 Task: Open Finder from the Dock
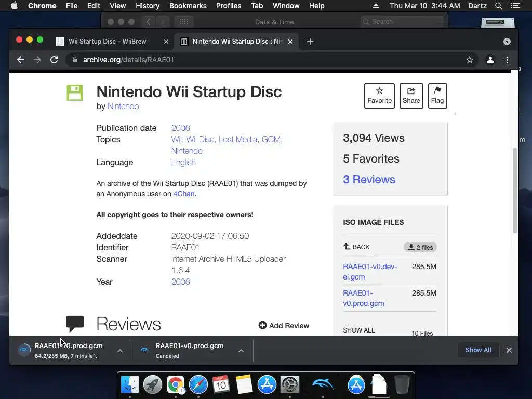(129, 385)
